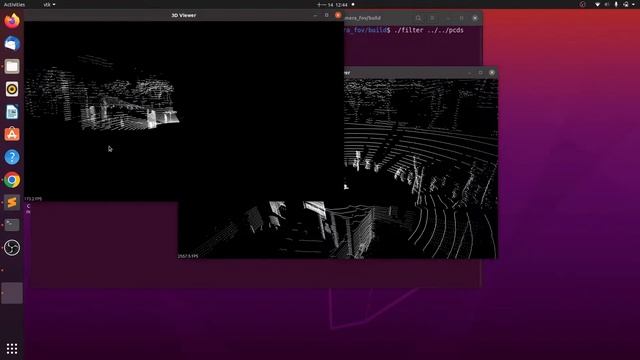640x360 pixels.
Task: Launch LibreOffice Writer from the dock
Action: point(12,112)
